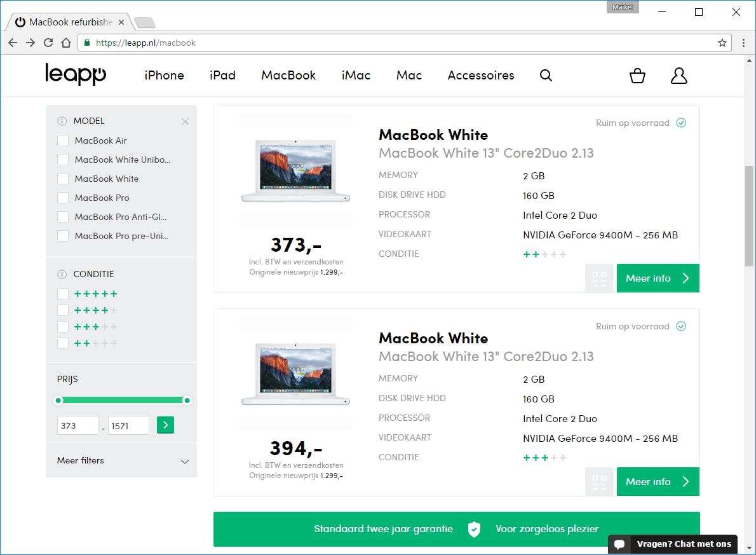Screen dimensions: 756x555
Task: Click the maximum price field 1571
Action: click(x=128, y=426)
